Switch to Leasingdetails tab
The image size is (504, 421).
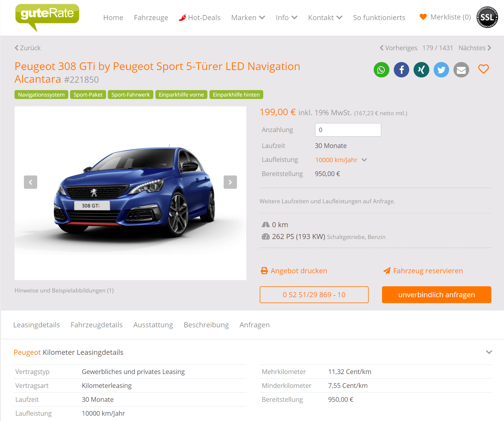coord(37,325)
